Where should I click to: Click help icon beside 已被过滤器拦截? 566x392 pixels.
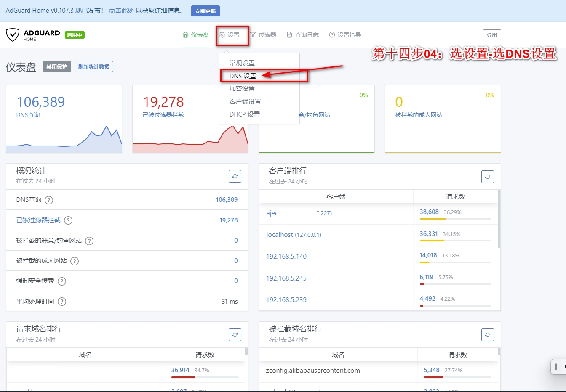tap(68, 220)
